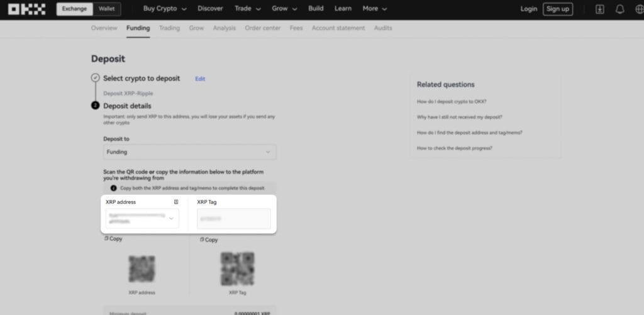Click the XRP Tag value field
Viewport: 644px width, 315px height.
click(x=234, y=218)
